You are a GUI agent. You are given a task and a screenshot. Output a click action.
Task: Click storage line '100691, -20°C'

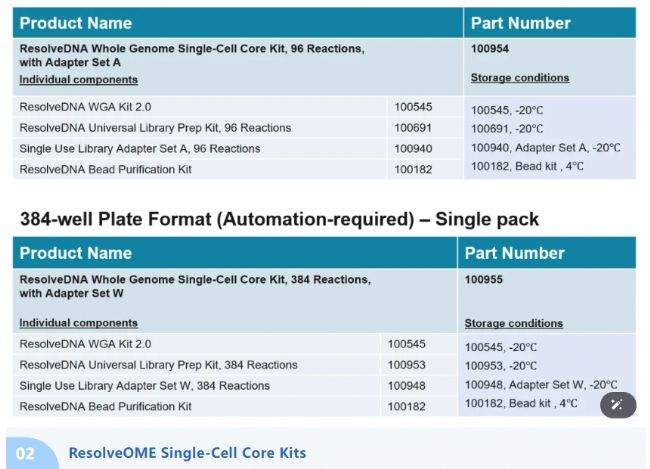(507, 129)
